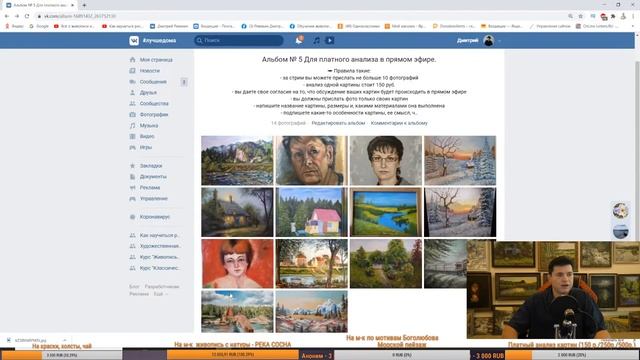Open Фотографии from the sidebar camera icon
Viewport: 640px width, 360px height.
[x=132, y=115]
